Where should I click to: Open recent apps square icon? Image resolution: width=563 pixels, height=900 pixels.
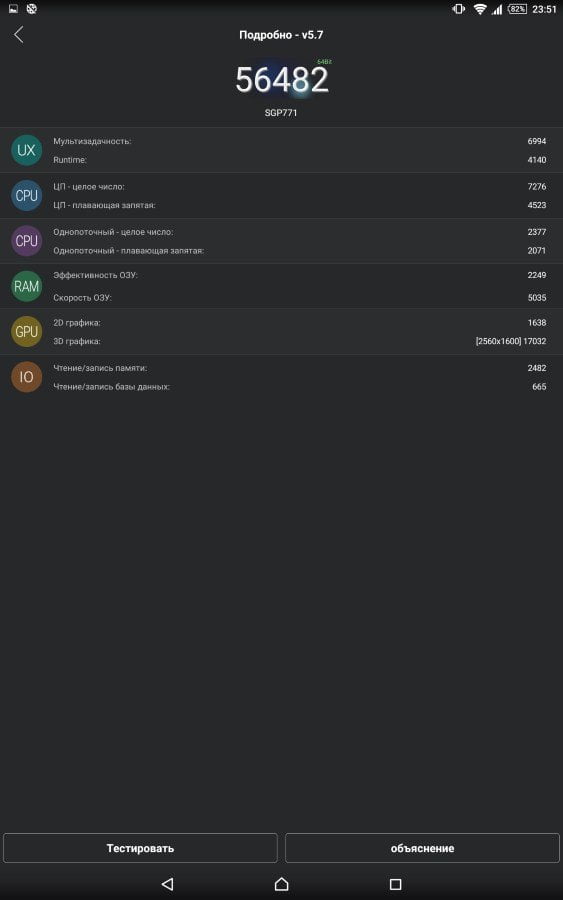tap(395, 884)
